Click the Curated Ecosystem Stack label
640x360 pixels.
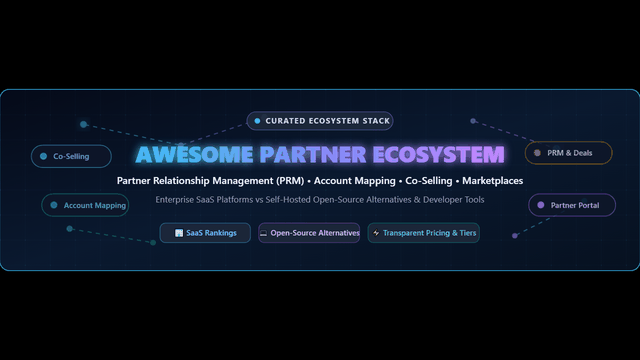[320, 121]
